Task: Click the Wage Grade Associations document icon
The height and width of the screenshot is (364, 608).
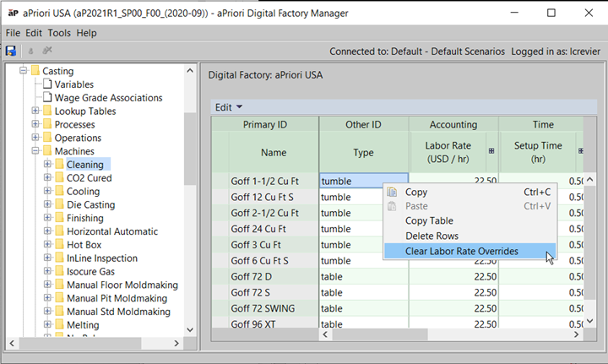Action: point(47,97)
